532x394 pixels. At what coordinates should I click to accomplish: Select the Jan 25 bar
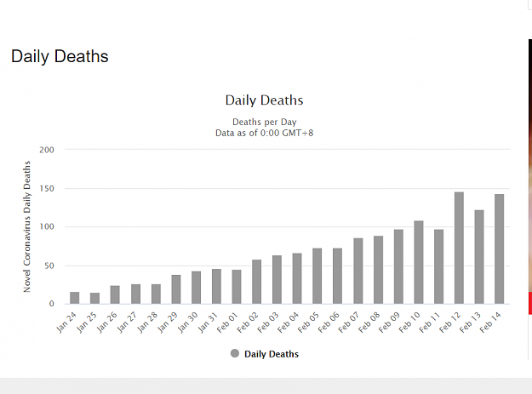click(95, 298)
